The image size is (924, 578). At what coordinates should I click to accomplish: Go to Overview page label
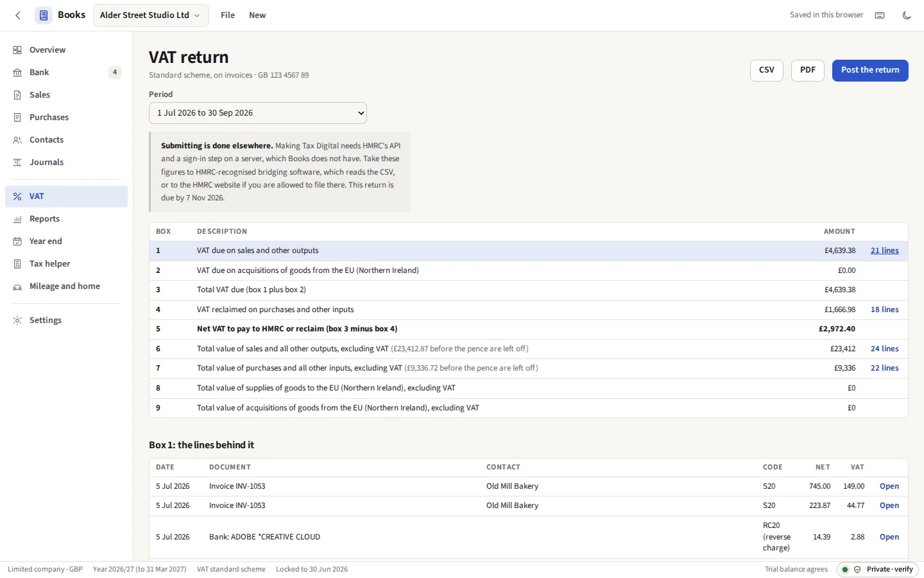47,50
